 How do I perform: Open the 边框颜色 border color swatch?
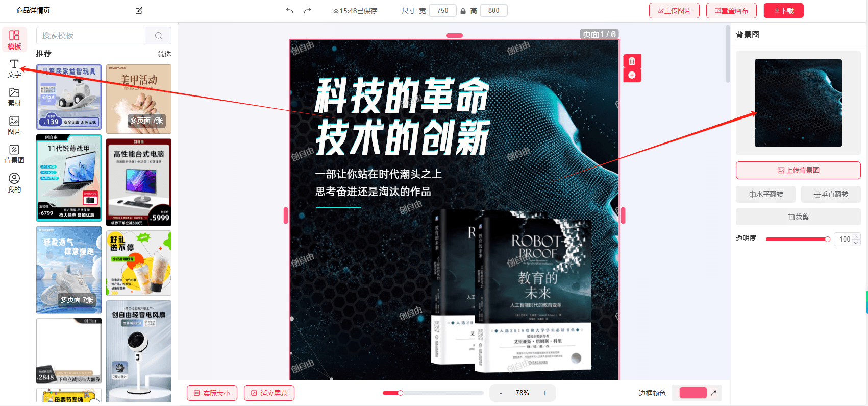click(x=692, y=393)
